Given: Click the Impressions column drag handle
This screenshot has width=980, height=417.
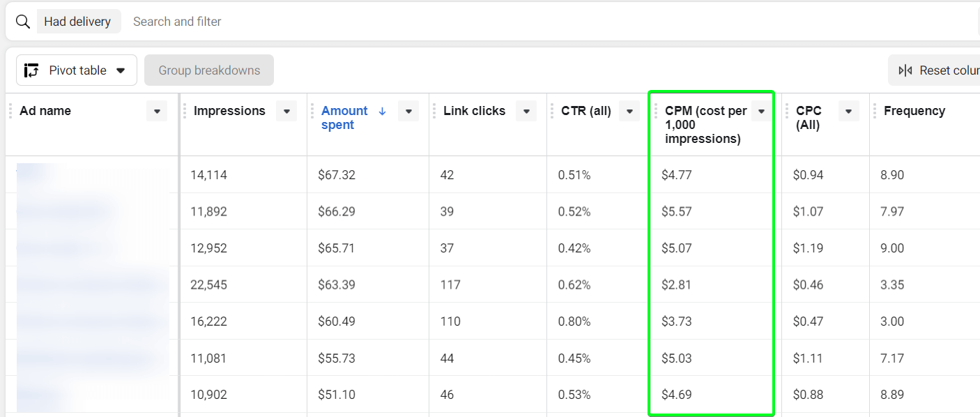Looking at the screenshot, I should pyautogui.click(x=185, y=111).
